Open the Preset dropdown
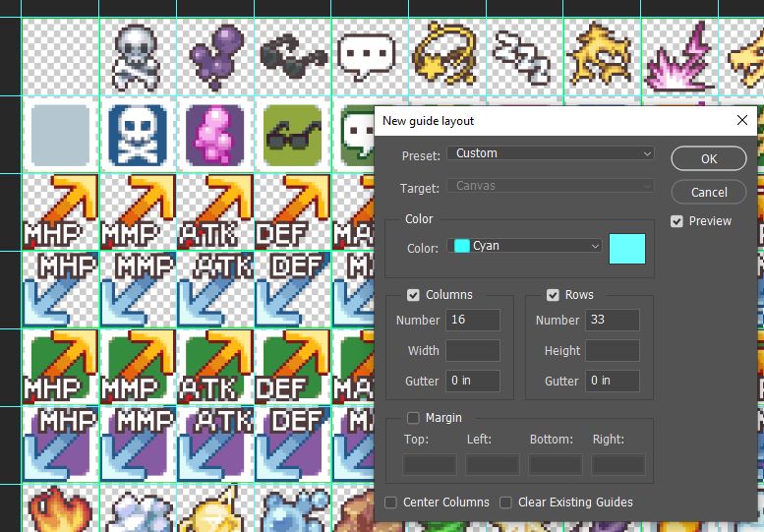The width and height of the screenshot is (764, 532). [x=550, y=153]
